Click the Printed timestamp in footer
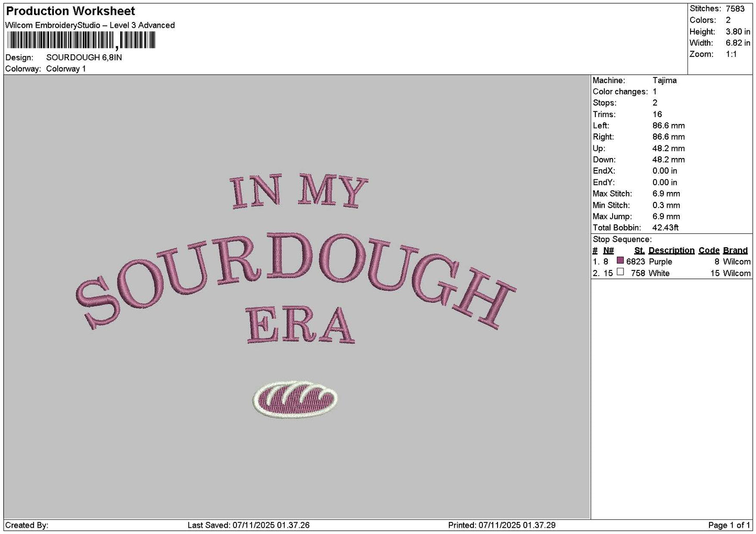Viewport: 756px width, 534px height. pos(502,525)
